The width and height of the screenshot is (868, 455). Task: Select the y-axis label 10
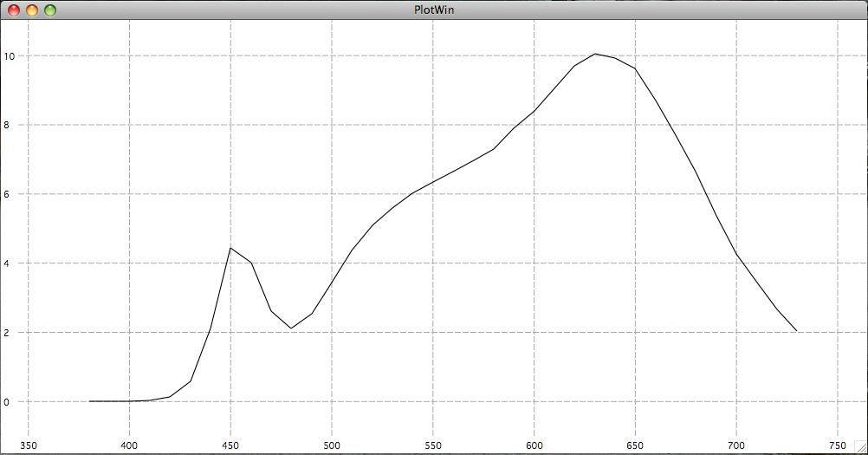[9, 56]
